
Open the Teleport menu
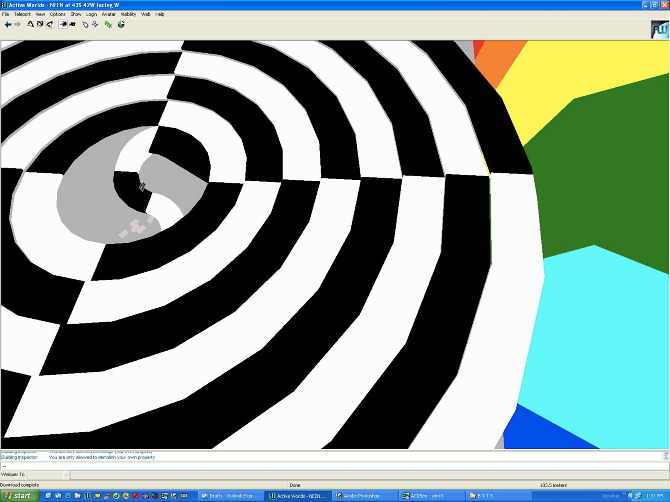point(21,15)
